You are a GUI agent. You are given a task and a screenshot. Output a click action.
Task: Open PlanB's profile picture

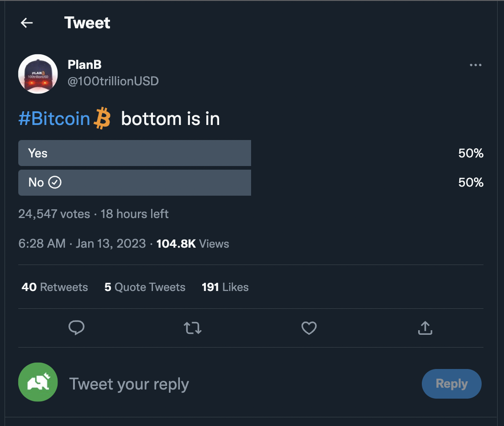(38, 74)
